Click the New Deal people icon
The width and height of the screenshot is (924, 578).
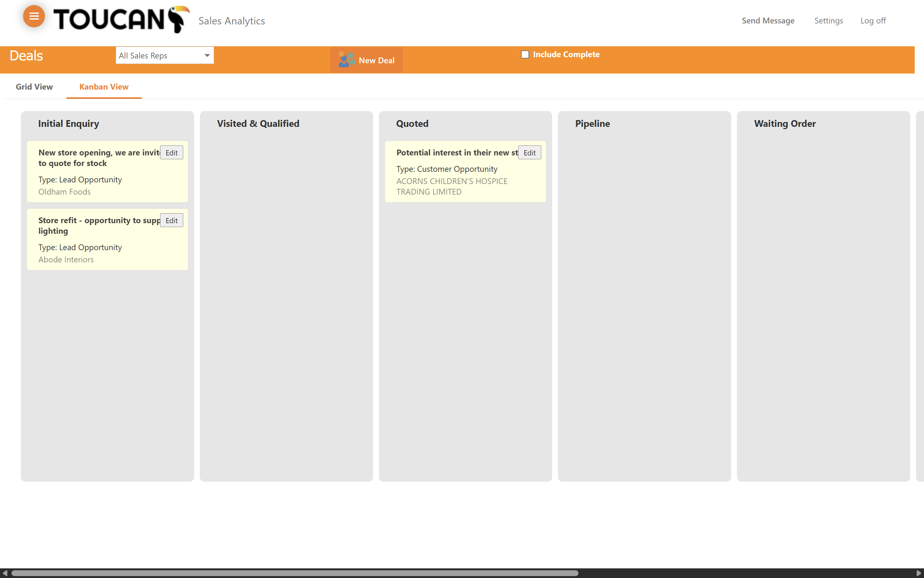[x=347, y=60]
